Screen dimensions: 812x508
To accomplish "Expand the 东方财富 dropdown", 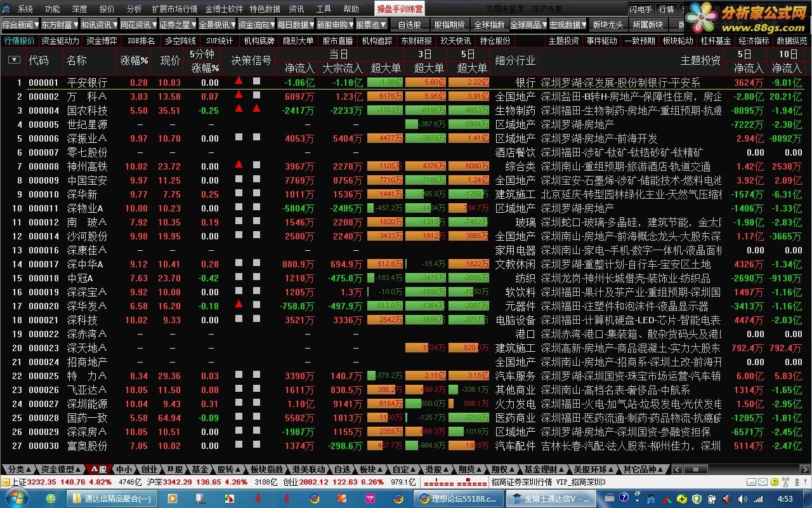I will click(x=59, y=25).
